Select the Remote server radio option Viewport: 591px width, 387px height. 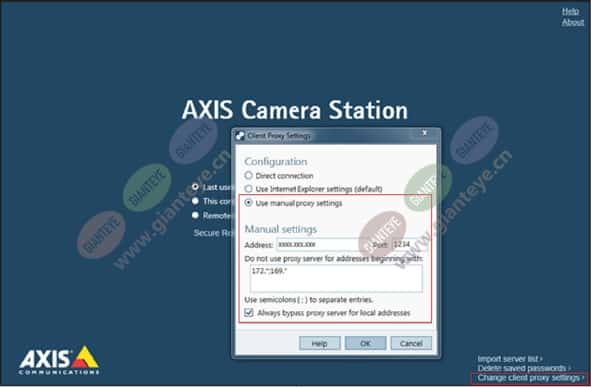[195, 215]
